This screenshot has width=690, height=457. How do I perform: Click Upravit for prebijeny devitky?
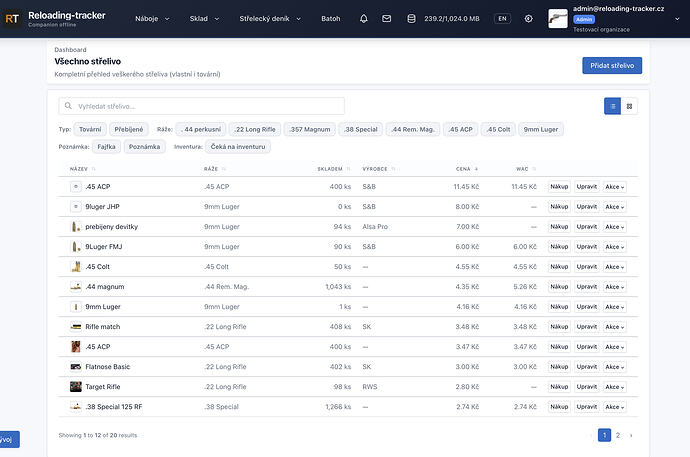(x=587, y=227)
